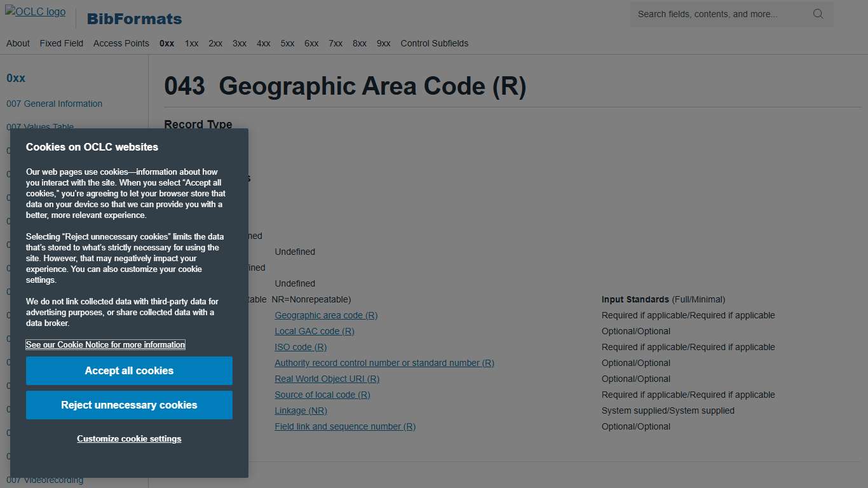Screen dimensions: 868x488
Task: Click the search input field
Action: tap(718, 13)
